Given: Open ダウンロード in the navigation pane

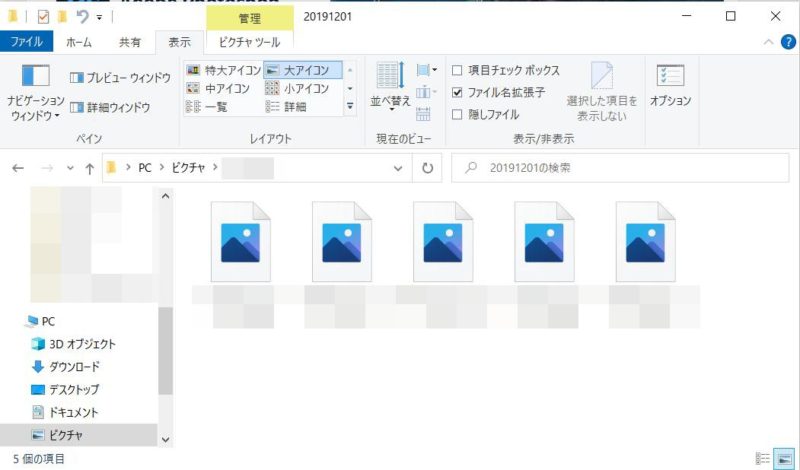Looking at the screenshot, I should click(x=74, y=366).
